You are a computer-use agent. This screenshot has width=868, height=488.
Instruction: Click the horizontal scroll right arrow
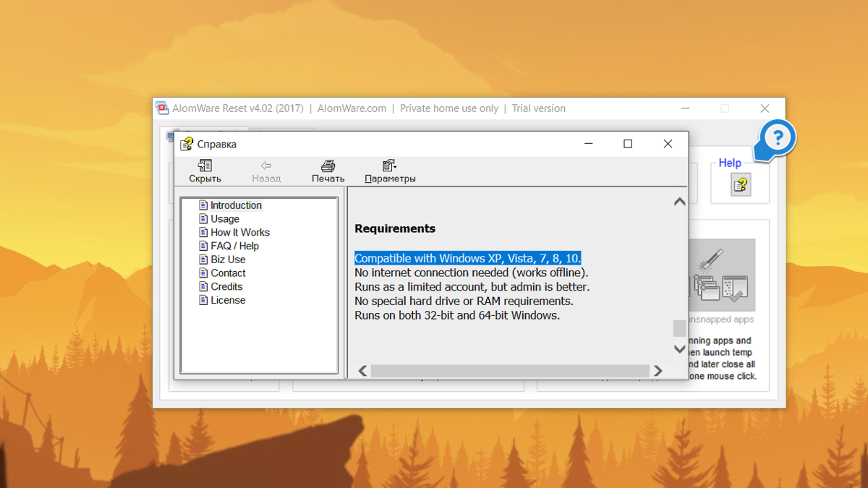(x=658, y=371)
